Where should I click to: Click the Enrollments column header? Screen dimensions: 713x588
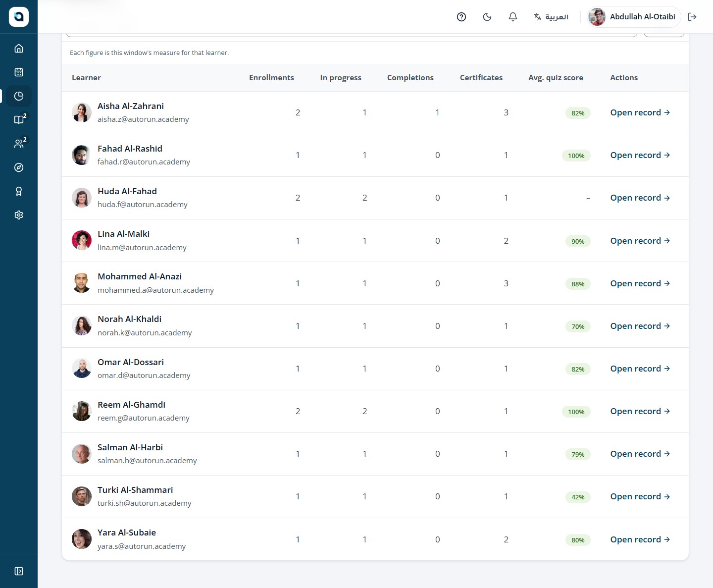coord(271,78)
